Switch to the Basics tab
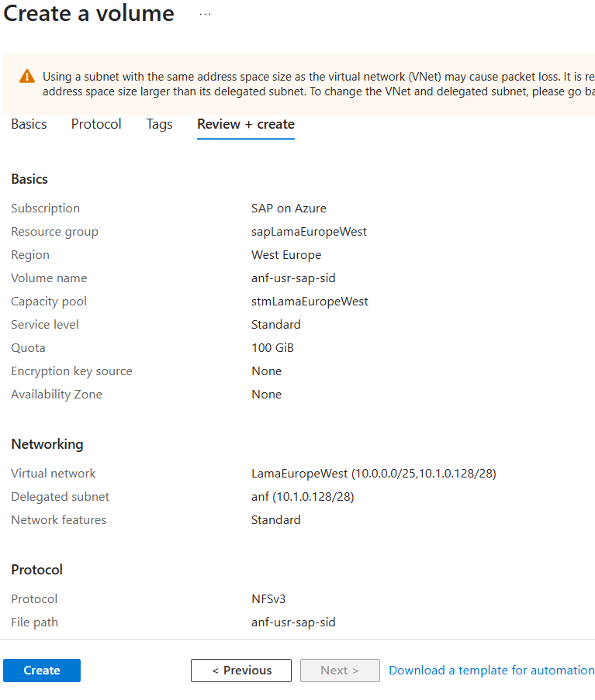Viewport: 595px width, 700px height. click(29, 124)
